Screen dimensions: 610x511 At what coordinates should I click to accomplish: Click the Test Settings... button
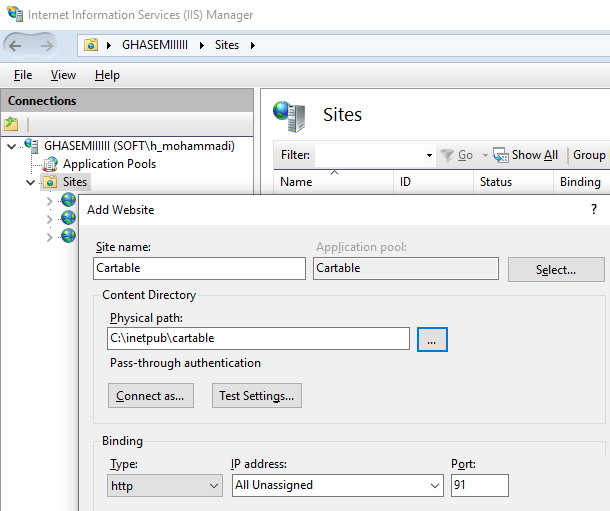coord(257,396)
